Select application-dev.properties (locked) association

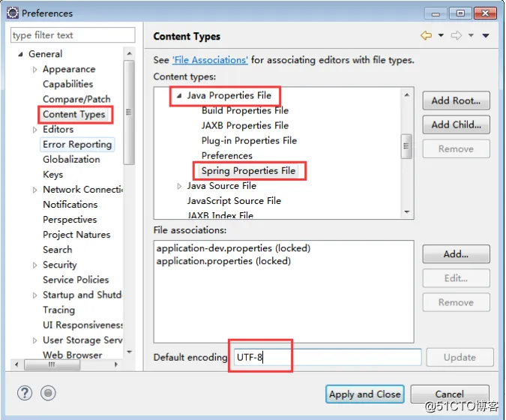click(x=233, y=248)
